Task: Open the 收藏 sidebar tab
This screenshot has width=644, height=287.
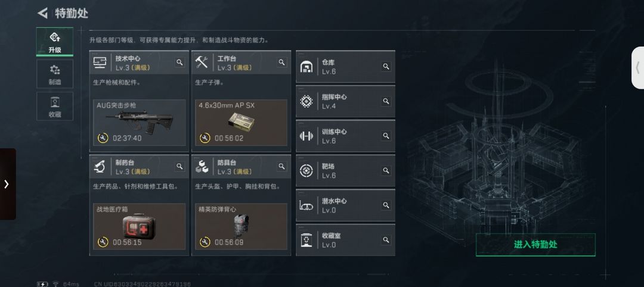Action: coord(55,106)
